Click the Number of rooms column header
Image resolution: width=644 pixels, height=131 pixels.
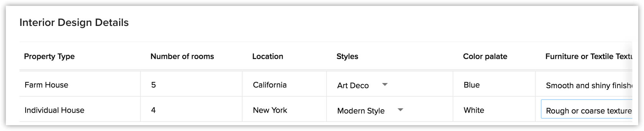[x=182, y=56]
